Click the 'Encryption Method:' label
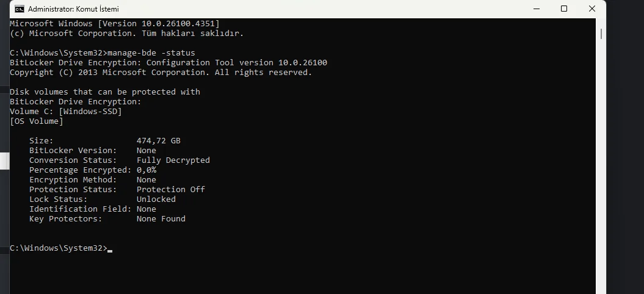 pyautogui.click(x=72, y=180)
